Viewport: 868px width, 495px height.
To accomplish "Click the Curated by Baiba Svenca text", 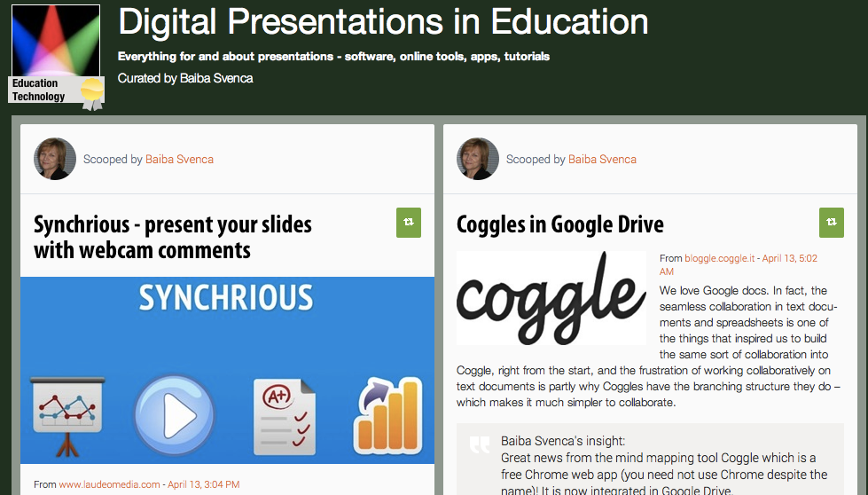I will pyautogui.click(x=185, y=79).
